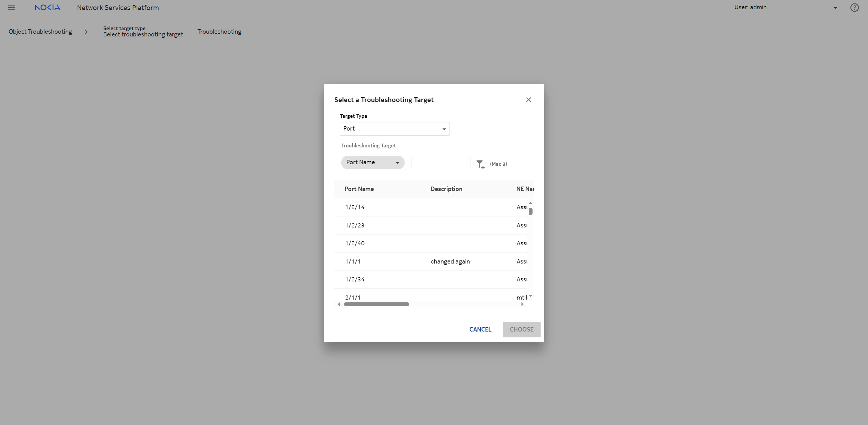The height and width of the screenshot is (425, 868).
Task: Switch to the Troubleshooting step
Action: tap(219, 32)
